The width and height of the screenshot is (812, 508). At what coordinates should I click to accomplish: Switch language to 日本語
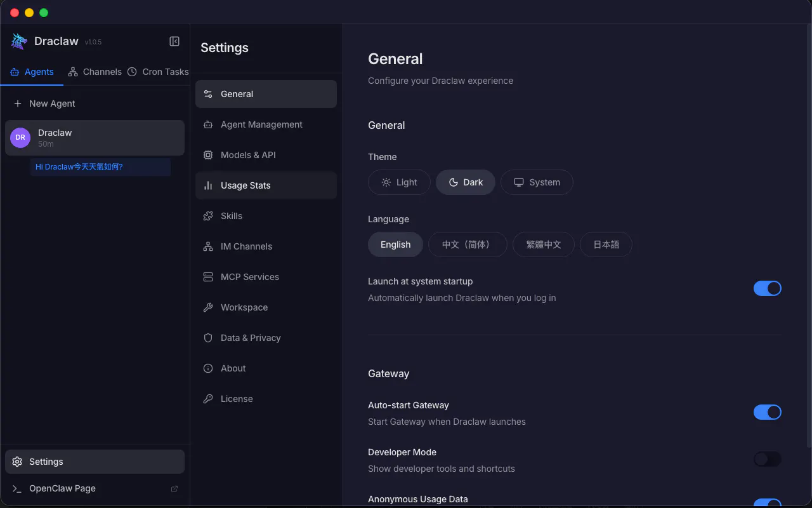tap(606, 244)
